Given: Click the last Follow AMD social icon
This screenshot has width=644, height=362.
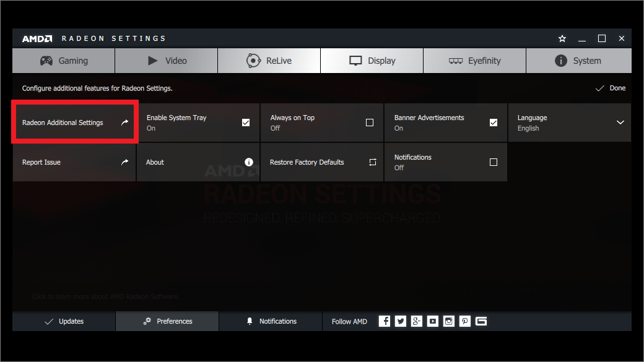Looking at the screenshot, I should click(x=481, y=321).
